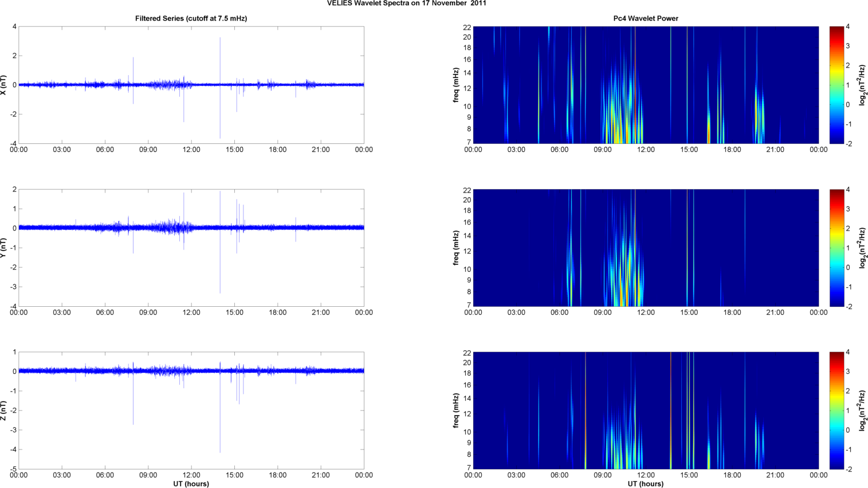Click the bottom wavelet panel's colorbar
Viewport: 868px width, 488px height.
[x=836, y=411]
